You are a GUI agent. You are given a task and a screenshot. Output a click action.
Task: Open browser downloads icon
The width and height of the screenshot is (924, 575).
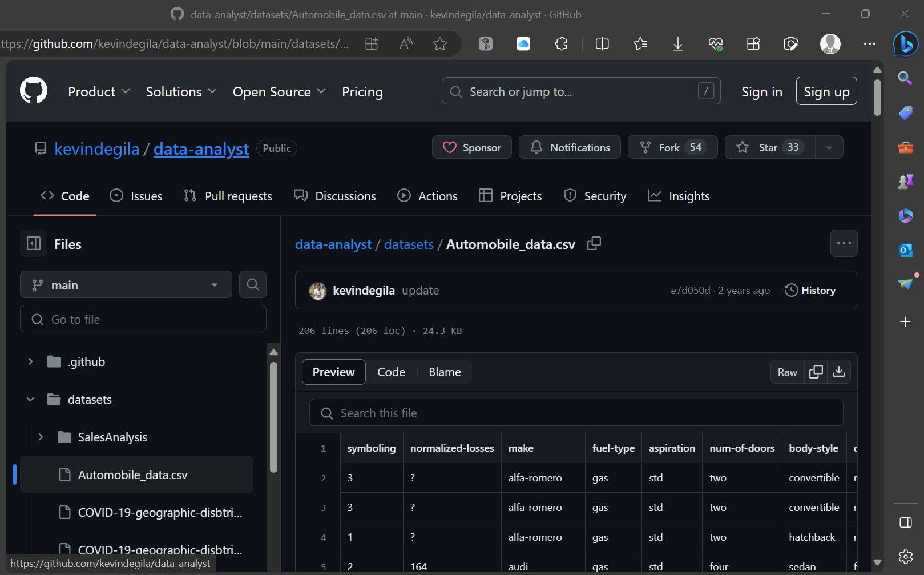(677, 44)
